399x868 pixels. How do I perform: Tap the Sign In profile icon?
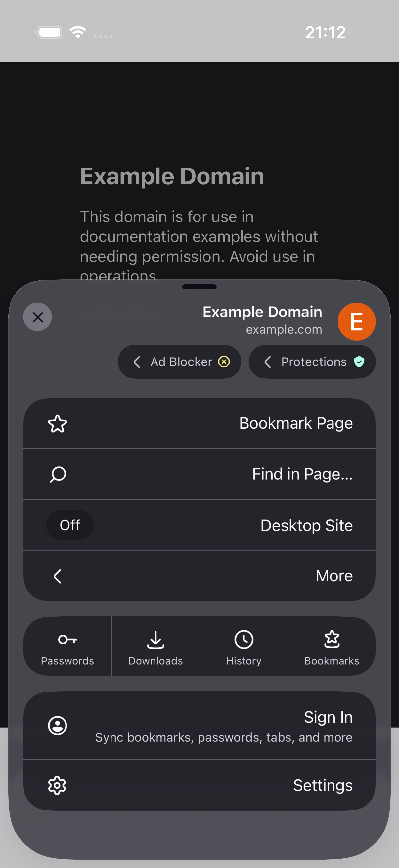coord(58,725)
